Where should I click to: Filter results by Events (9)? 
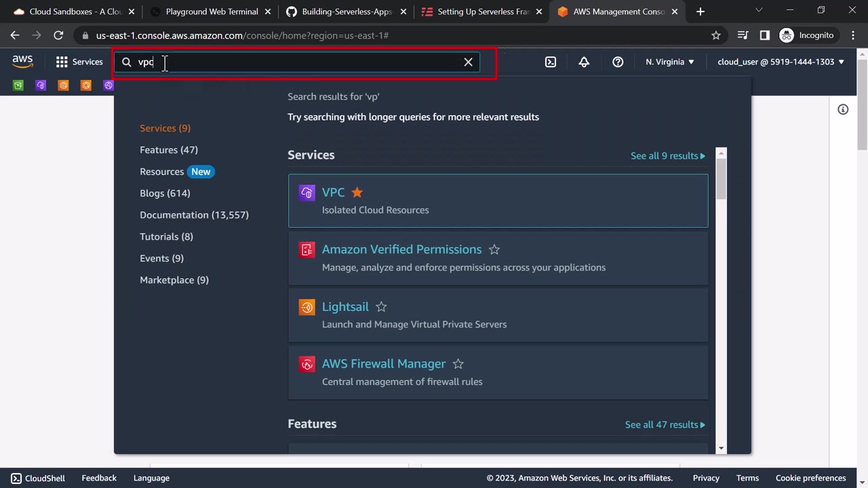[x=161, y=258]
